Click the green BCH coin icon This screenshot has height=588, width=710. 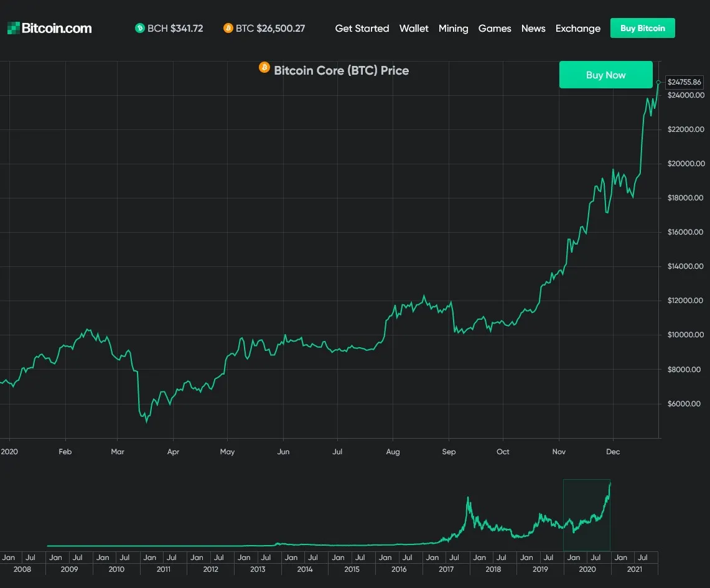point(140,28)
